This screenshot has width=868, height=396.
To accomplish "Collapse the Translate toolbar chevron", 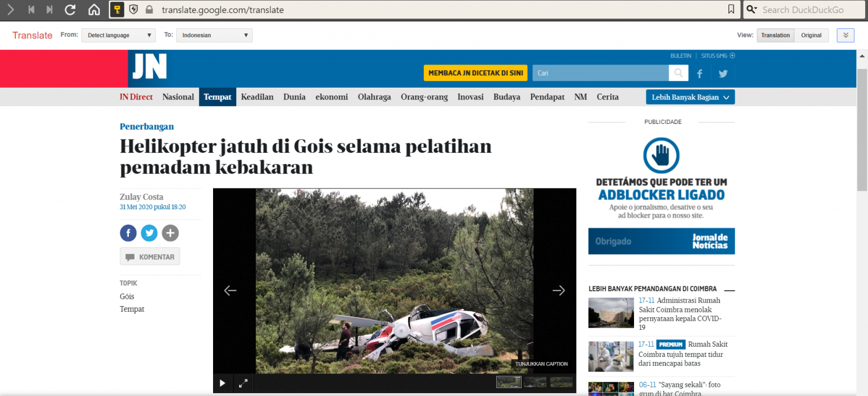I will 845,35.
